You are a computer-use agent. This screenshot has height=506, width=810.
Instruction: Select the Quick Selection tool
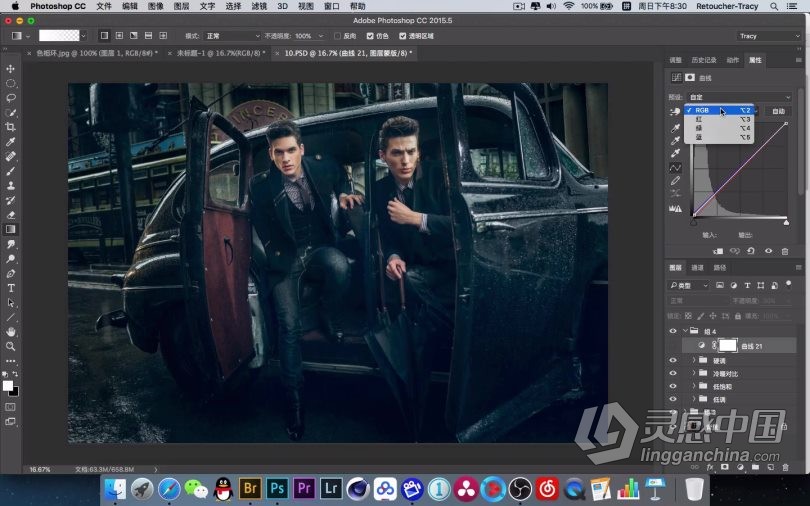click(x=10, y=113)
